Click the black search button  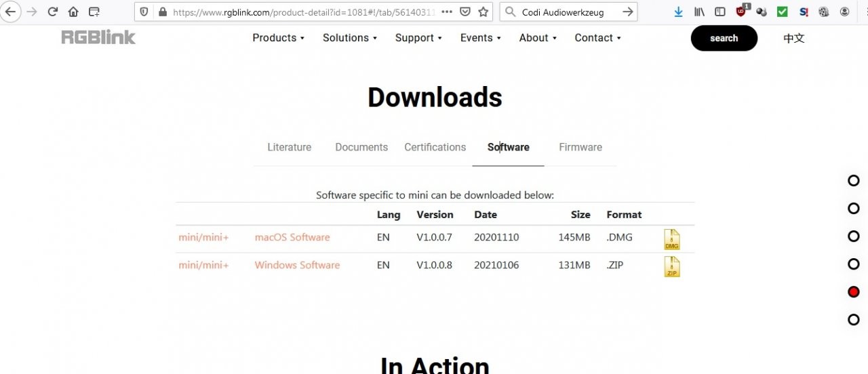click(724, 38)
